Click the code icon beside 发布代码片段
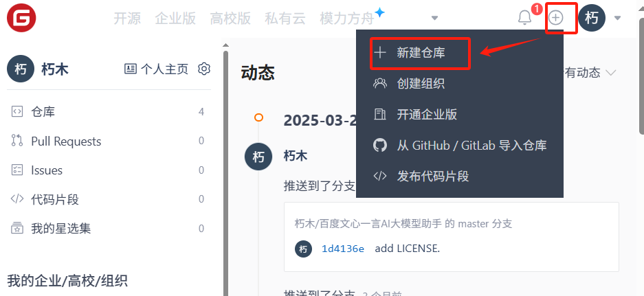The image size is (644, 296). pyautogui.click(x=380, y=176)
